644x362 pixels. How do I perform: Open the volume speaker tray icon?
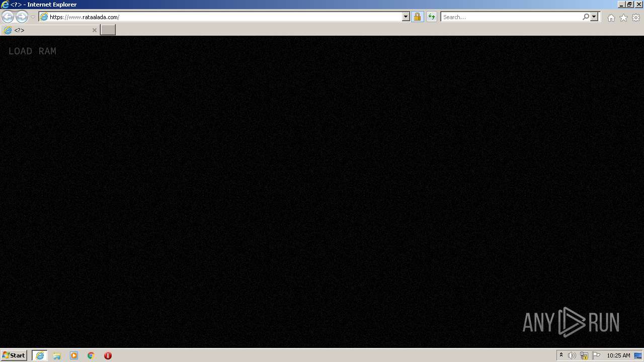click(572, 355)
